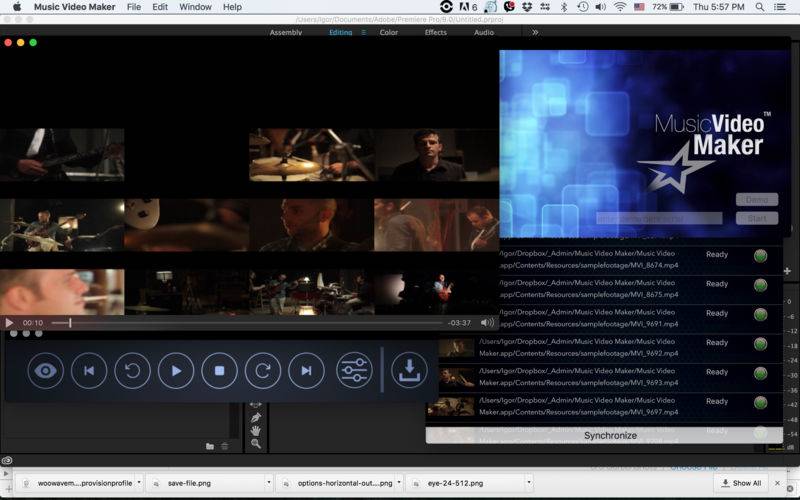
Task: Skip to previous clip in control bar
Action: coord(89,371)
